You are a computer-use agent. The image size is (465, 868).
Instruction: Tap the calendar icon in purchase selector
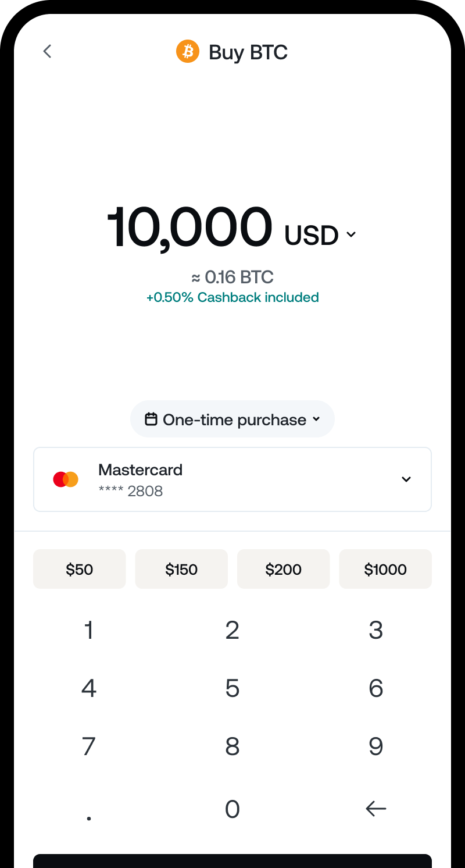point(151,419)
